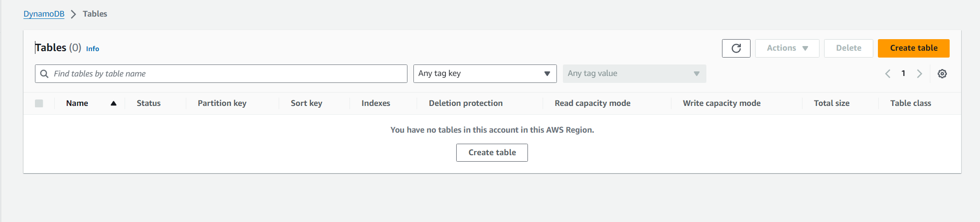Sort by Partition key column header
Screen dimensions: 980x222
coord(222,104)
